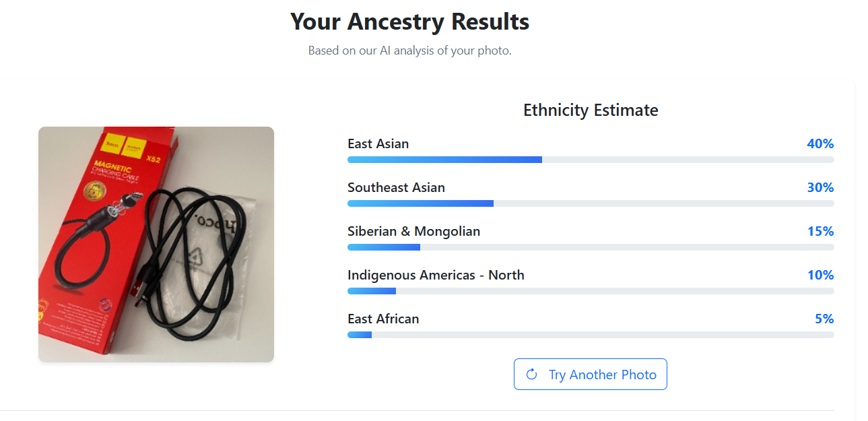The width and height of the screenshot is (868, 421).
Task: Select the Siberian & Mongolian label
Action: point(413,231)
